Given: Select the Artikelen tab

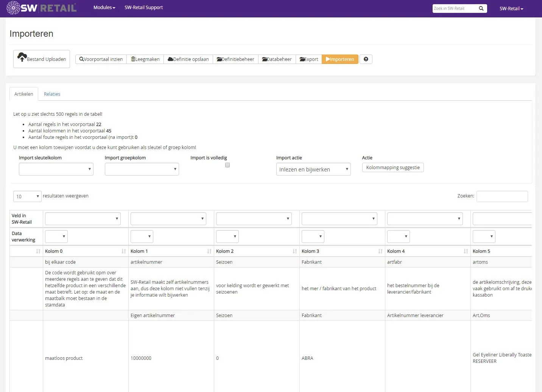Looking at the screenshot, I should point(23,94).
